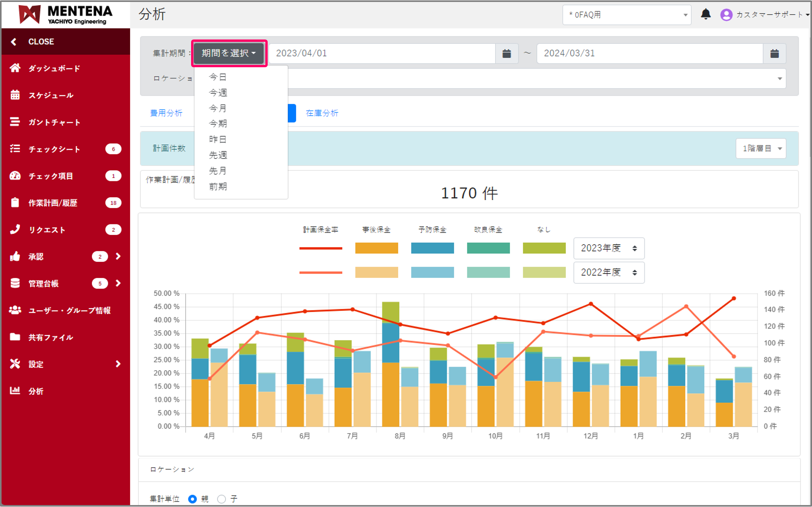Select the 子 radio button

pos(222,499)
